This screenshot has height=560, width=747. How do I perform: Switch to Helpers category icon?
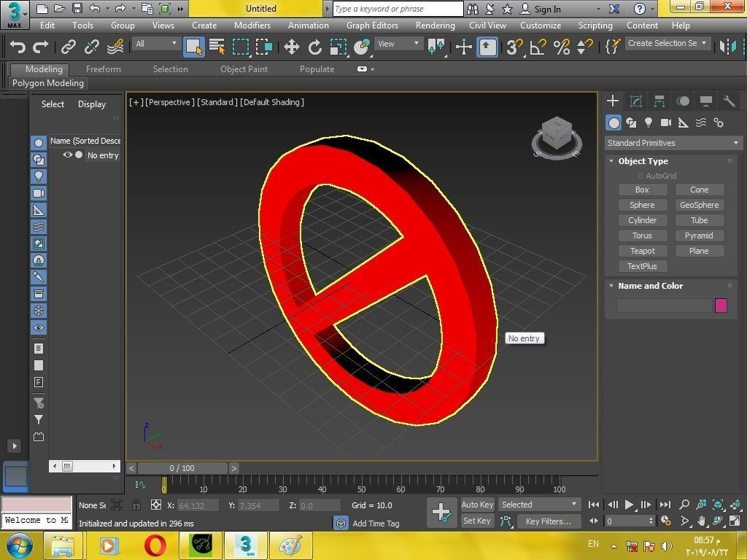click(x=683, y=122)
